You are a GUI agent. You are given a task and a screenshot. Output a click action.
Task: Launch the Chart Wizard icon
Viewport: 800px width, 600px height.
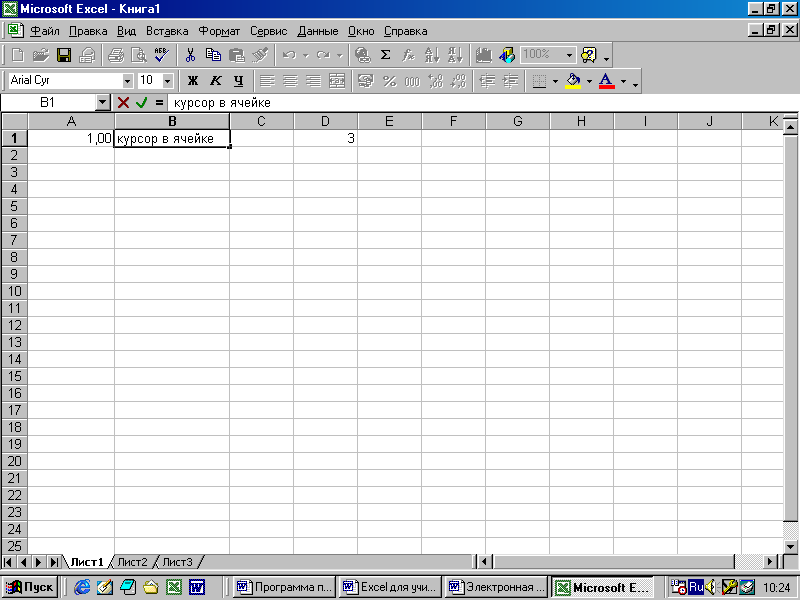tap(484, 55)
